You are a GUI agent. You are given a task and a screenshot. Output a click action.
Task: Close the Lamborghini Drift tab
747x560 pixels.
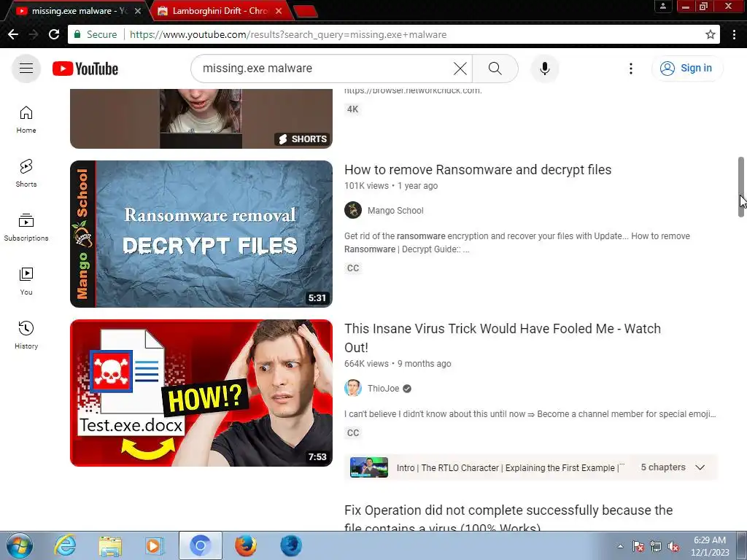coord(279,10)
